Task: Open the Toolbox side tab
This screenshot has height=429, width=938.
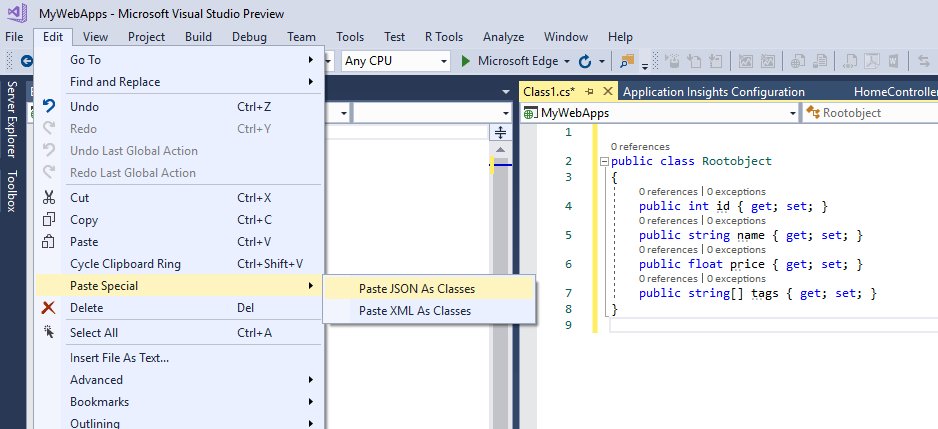Action: (11, 191)
